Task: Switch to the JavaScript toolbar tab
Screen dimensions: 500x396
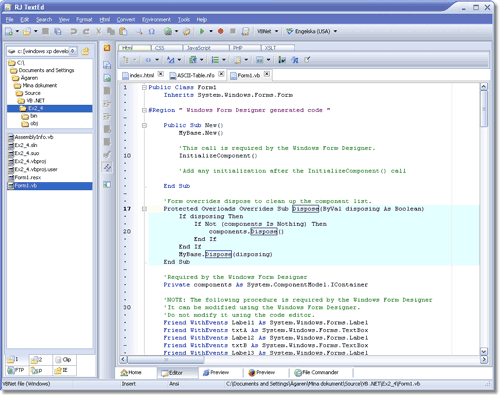Action: click(x=206, y=48)
